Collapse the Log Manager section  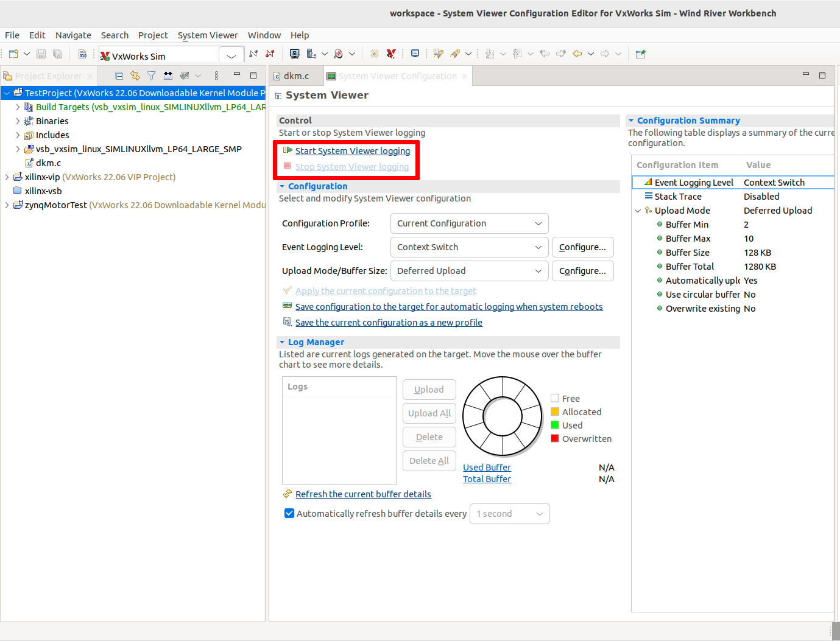(x=282, y=342)
